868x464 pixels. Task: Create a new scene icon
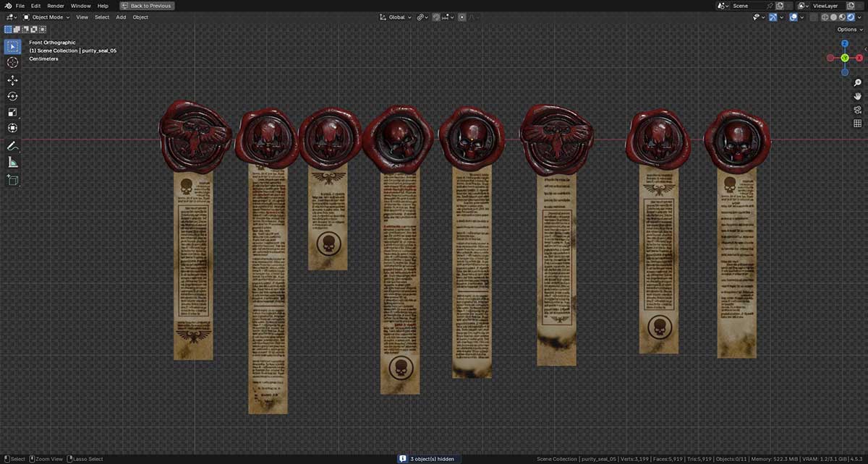(780, 6)
